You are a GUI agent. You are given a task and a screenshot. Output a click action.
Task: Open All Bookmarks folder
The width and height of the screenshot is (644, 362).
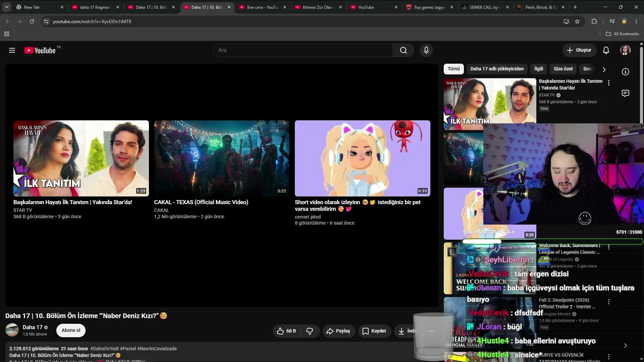point(622,34)
